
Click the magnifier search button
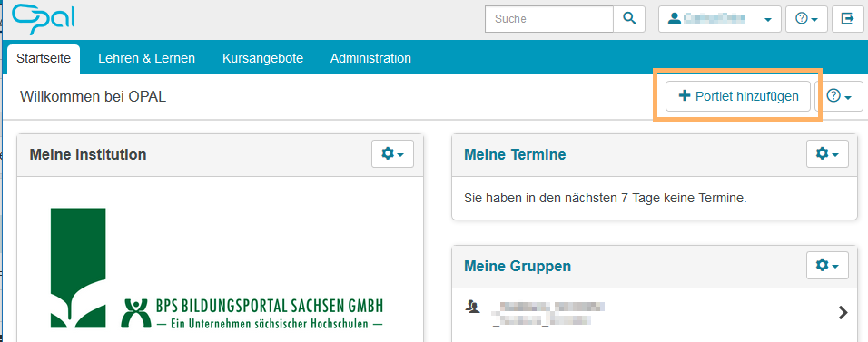629,19
